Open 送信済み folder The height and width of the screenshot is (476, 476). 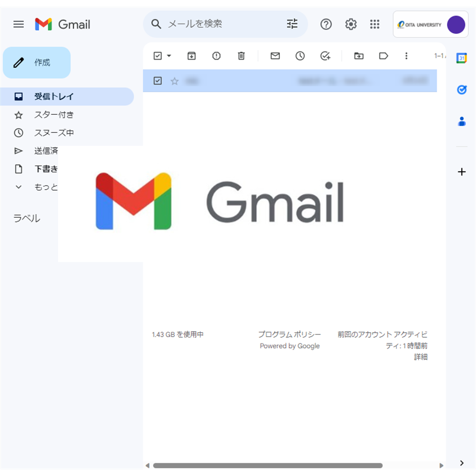coord(37,151)
